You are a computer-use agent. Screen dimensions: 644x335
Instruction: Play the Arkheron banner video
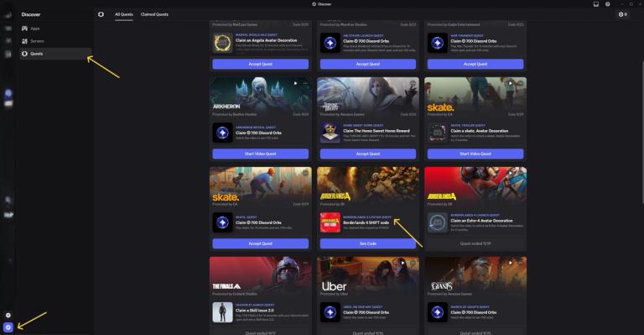(x=295, y=83)
